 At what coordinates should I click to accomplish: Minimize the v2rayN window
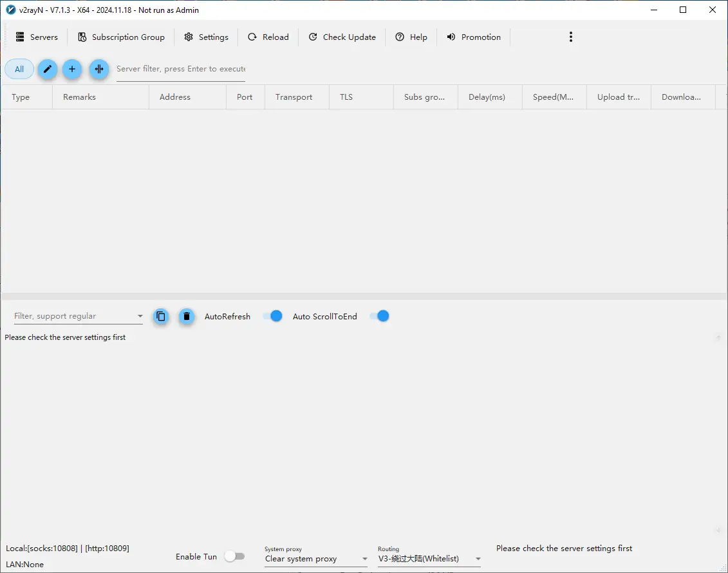(654, 10)
